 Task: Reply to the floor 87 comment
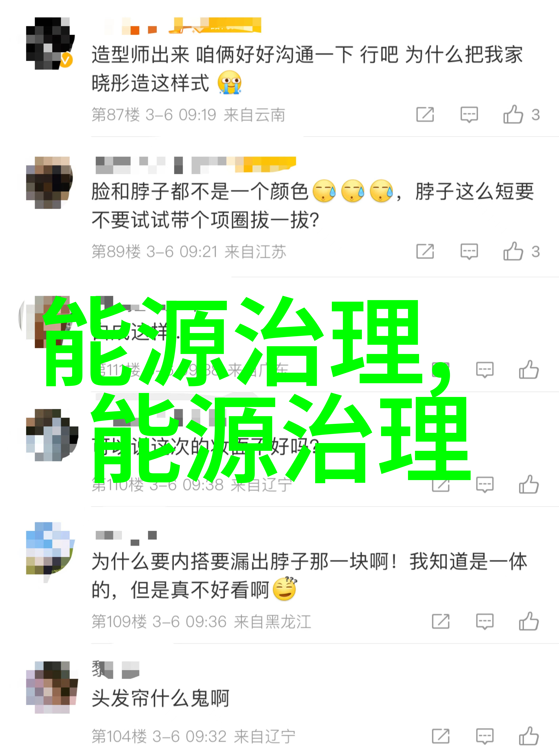point(469,115)
